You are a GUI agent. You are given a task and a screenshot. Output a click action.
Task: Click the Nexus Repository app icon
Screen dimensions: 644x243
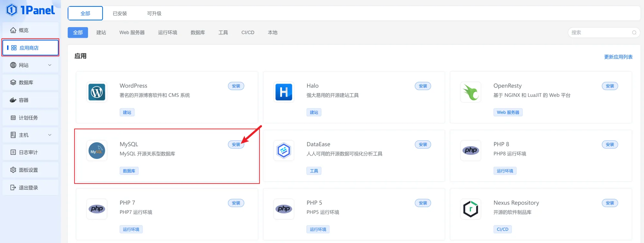470,209
